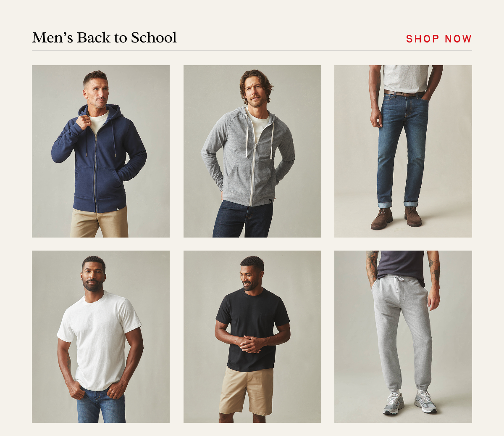Open the black pocket tee product photo
504x436 pixels.
point(252,337)
